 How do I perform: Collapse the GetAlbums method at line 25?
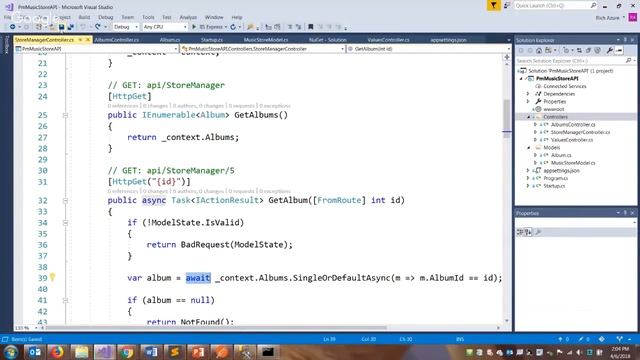point(65,116)
